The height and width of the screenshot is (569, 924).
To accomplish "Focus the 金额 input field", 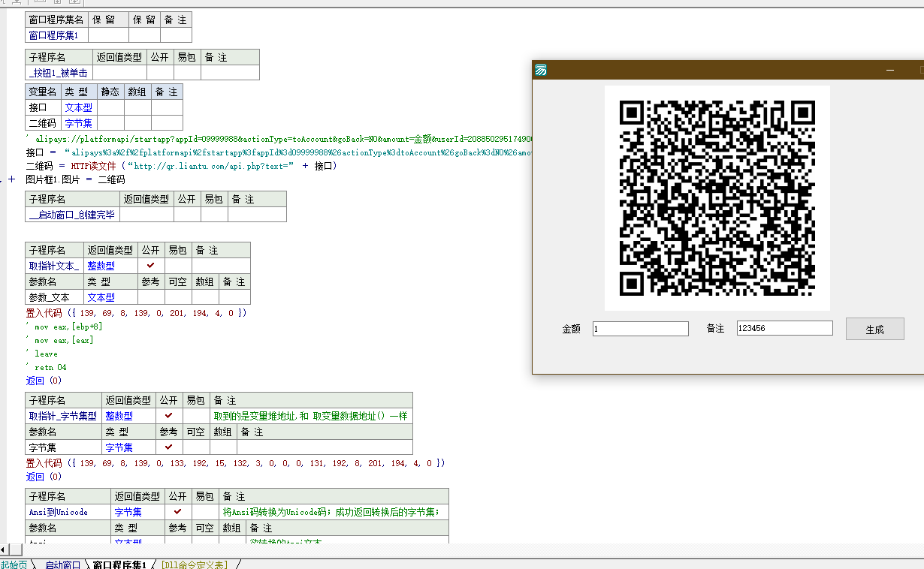I will click(640, 329).
